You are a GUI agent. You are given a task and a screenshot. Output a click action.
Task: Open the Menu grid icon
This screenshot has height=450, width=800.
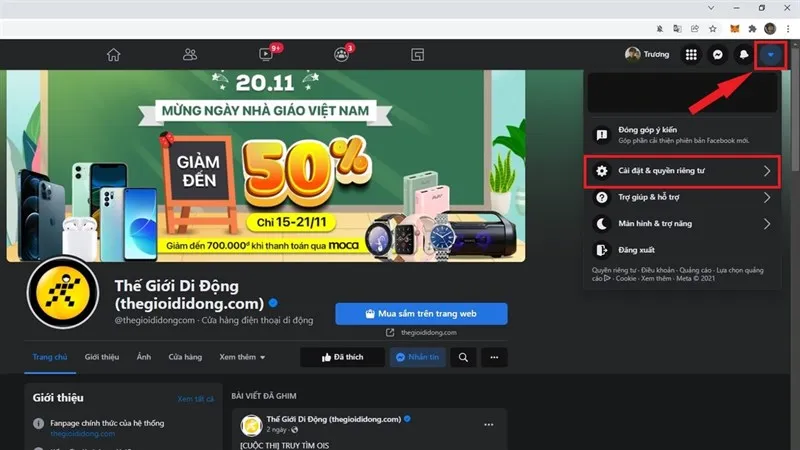click(x=691, y=55)
